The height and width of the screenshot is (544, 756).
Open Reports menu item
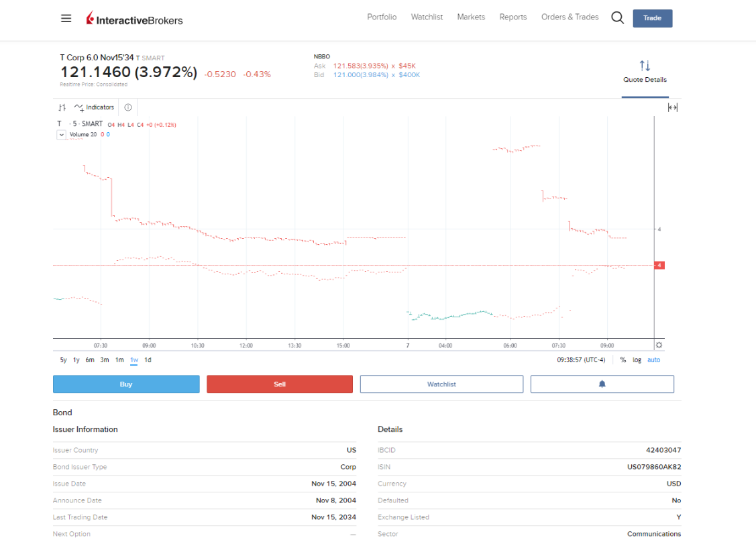pos(513,17)
